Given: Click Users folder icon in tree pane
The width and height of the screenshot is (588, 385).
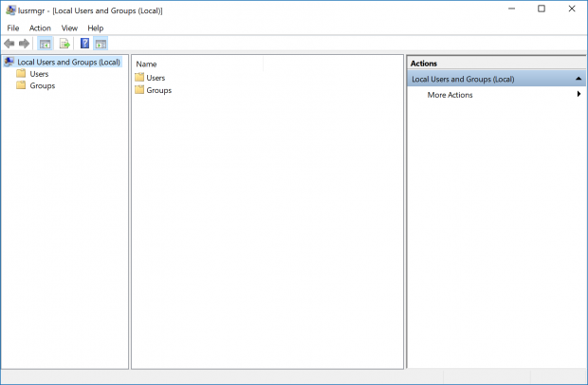Looking at the screenshot, I should click(21, 73).
